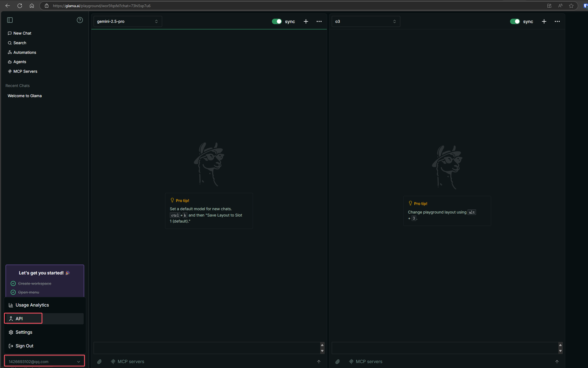
Task: Collapse account menu via email dropdown
Action: 44,361
